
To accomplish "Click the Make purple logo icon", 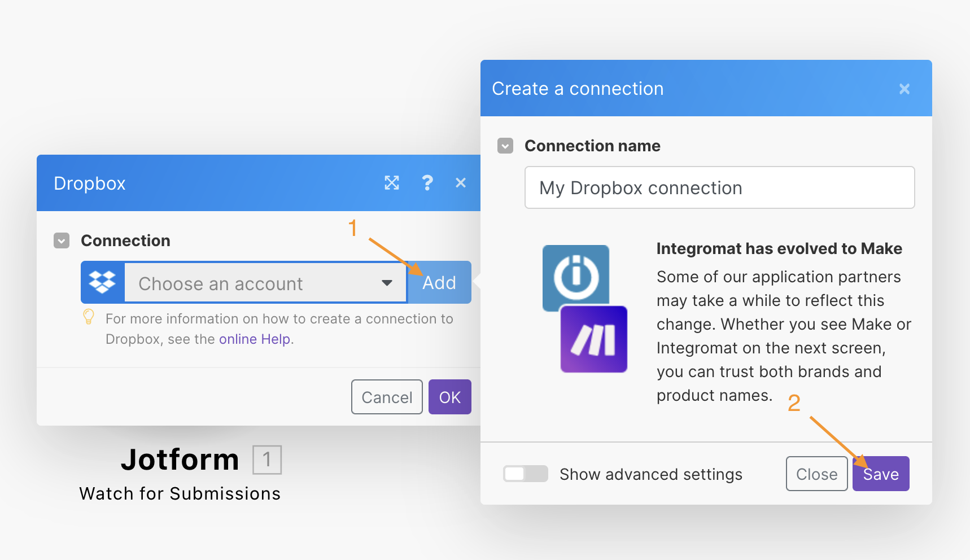I will [x=593, y=339].
